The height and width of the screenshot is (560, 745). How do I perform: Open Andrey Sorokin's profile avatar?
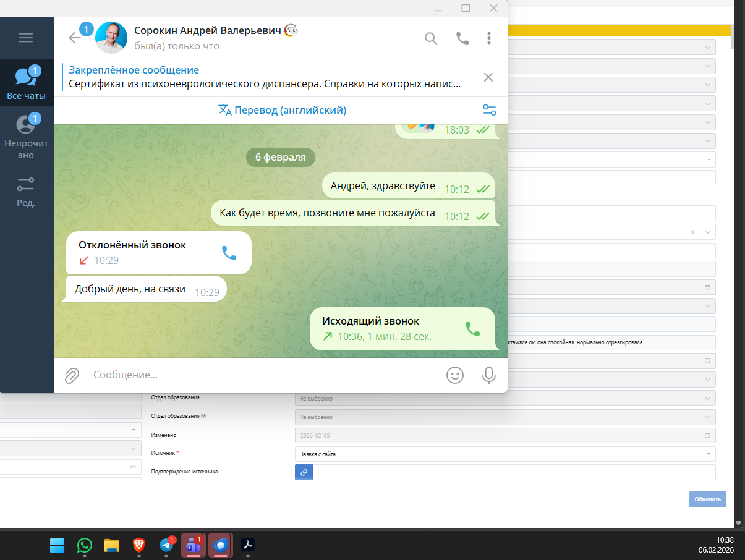[x=111, y=38]
